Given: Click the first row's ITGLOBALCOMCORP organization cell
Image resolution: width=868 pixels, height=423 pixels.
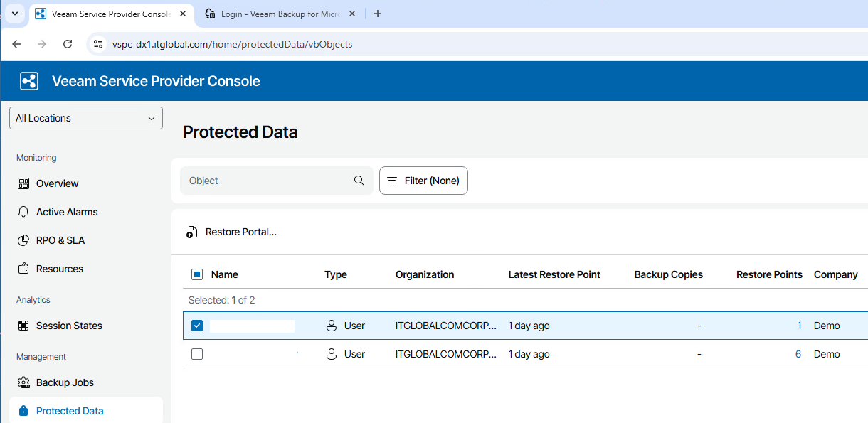Looking at the screenshot, I should click(x=446, y=326).
